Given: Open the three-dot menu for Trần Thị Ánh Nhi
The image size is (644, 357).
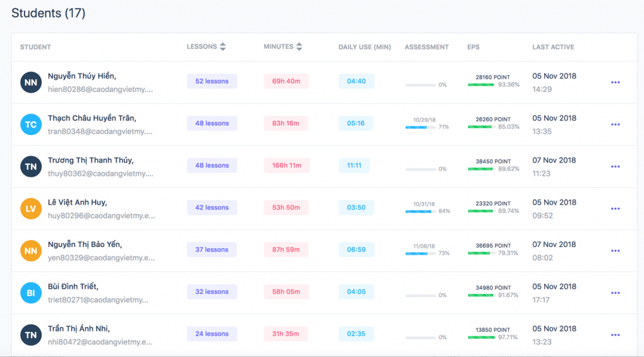Looking at the screenshot, I should pos(615,335).
